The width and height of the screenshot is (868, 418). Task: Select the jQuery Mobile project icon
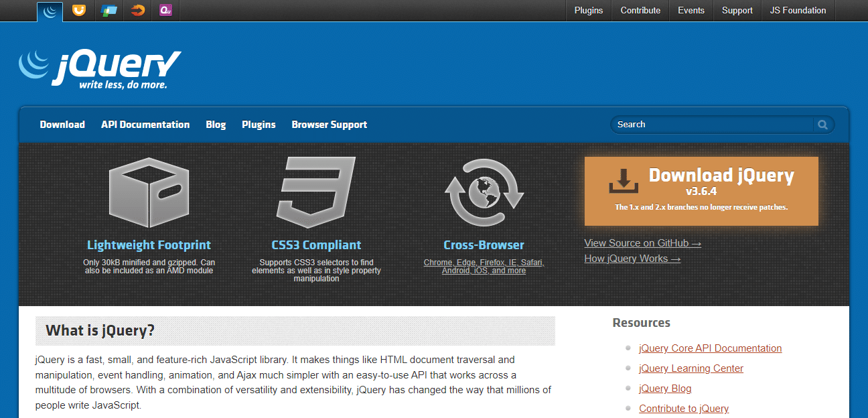[108, 10]
